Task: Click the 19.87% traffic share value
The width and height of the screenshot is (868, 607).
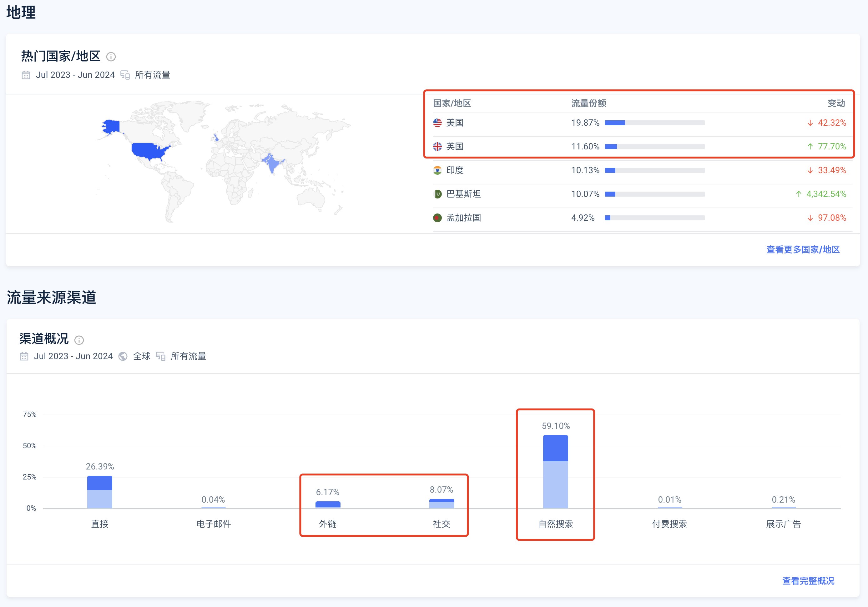Action: [x=585, y=123]
